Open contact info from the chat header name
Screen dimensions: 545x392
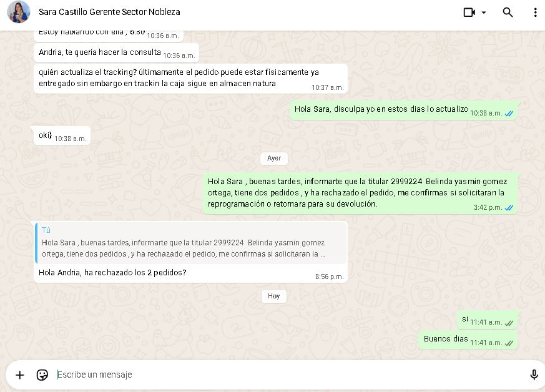click(109, 12)
